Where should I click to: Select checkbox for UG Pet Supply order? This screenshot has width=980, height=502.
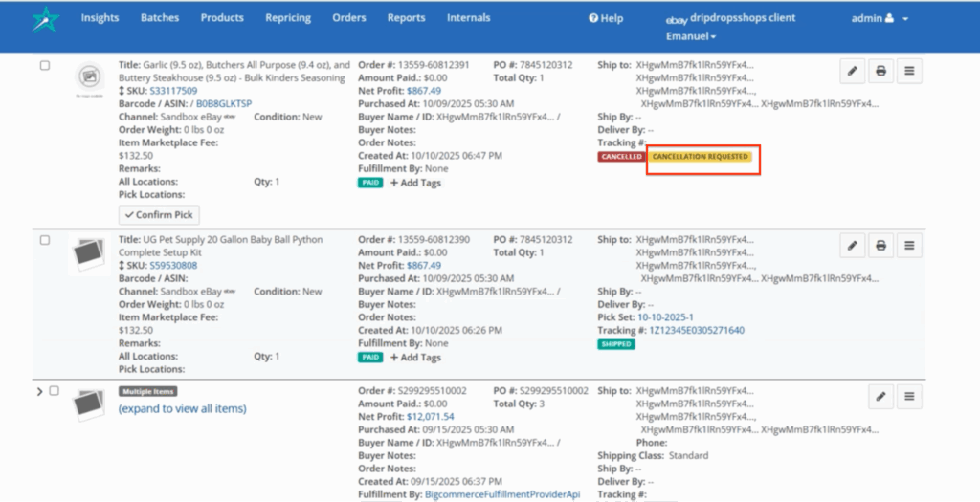click(x=45, y=240)
